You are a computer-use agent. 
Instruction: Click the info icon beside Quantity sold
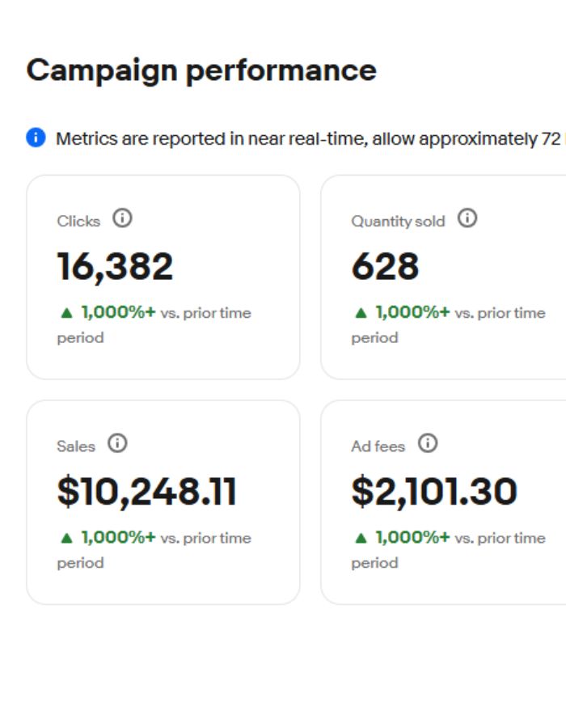coord(467,218)
